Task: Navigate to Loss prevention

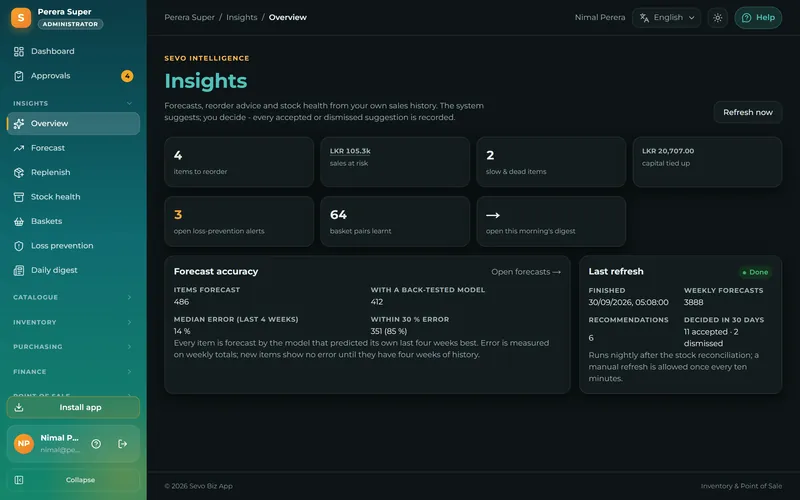Action: tap(73, 246)
